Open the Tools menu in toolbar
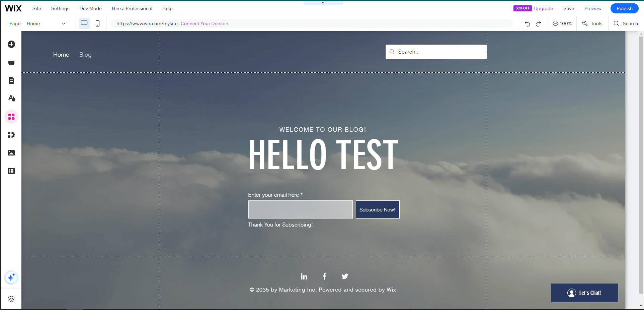This screenshot has width=644, height=310. click(592, 23)
